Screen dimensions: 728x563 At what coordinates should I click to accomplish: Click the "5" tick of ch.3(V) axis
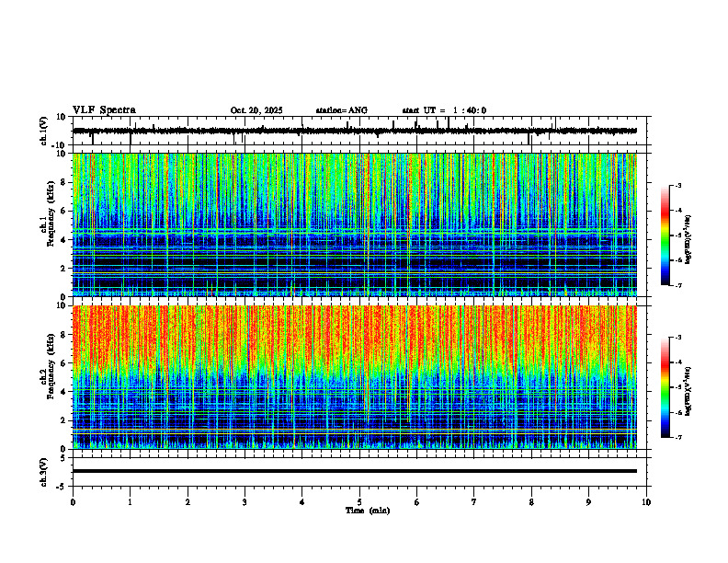(x=63, y=458)
